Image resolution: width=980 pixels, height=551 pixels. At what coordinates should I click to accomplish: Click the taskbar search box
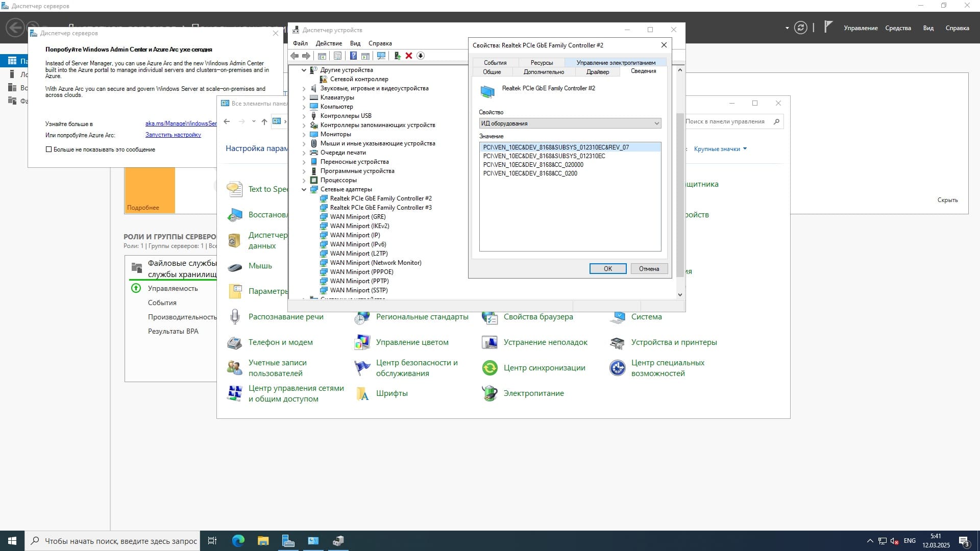coord(112,541)
